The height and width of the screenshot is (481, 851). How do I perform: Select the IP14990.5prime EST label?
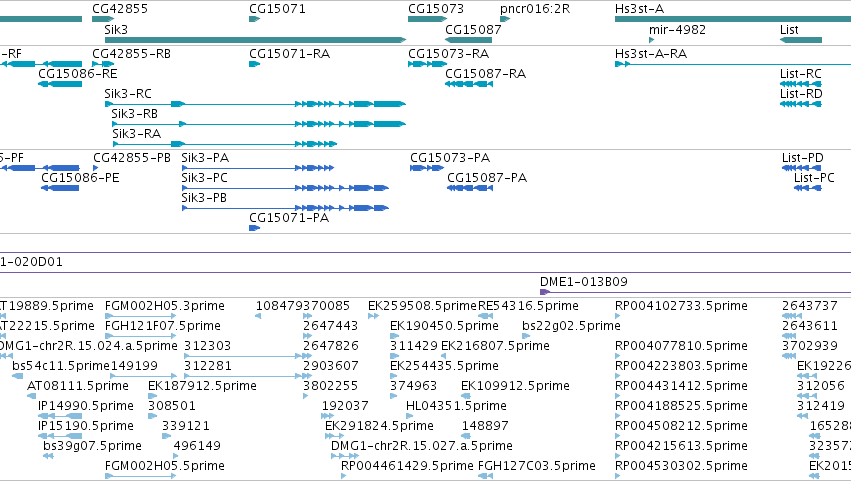86,407
